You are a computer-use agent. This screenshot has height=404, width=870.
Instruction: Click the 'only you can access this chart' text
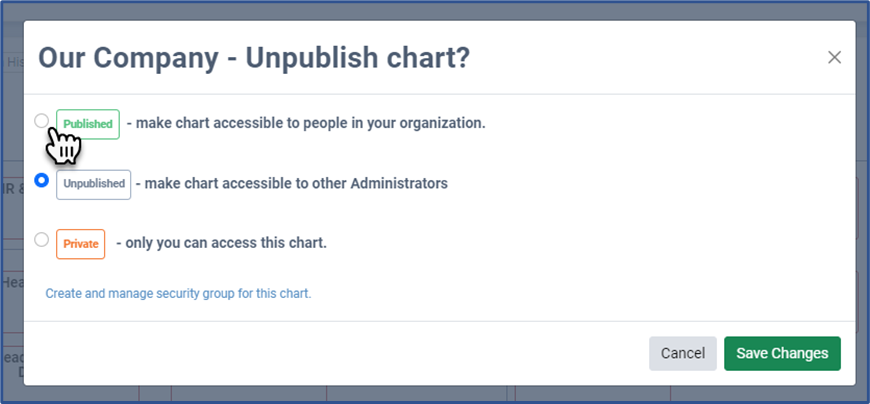click(x=221, y=243)
